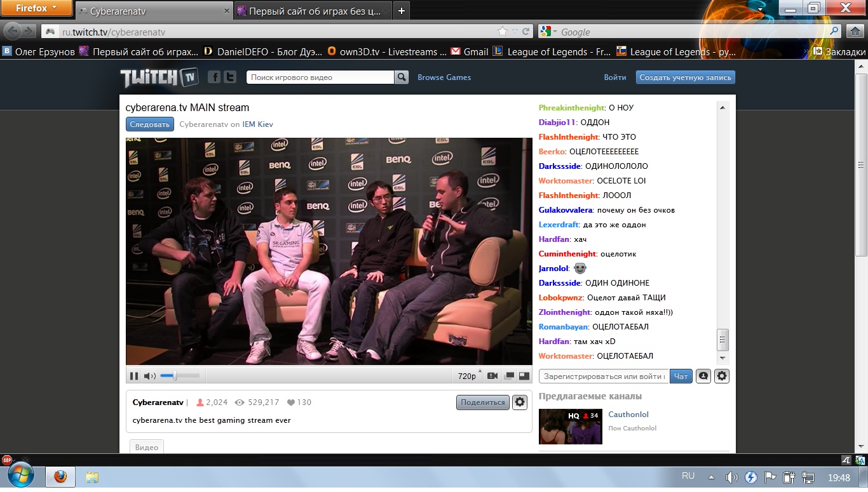Open the Закладки bookmarks menu
Viewport: 868px width, 492px height.
[x=839, y=52]
